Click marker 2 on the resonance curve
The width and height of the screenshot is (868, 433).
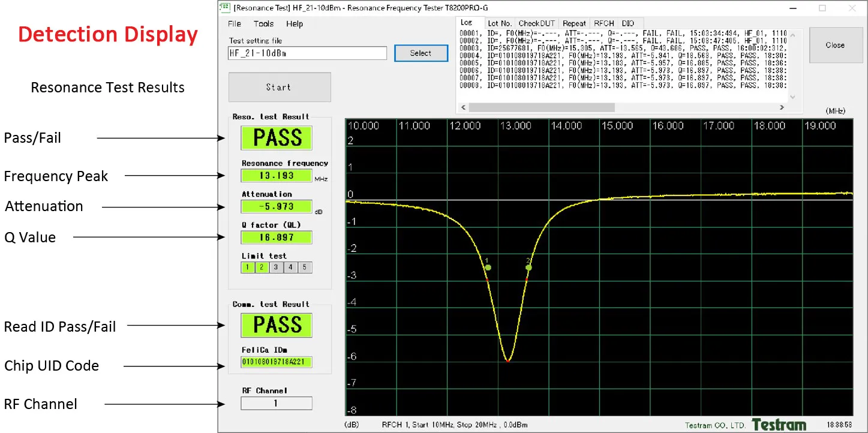(528, 267)
